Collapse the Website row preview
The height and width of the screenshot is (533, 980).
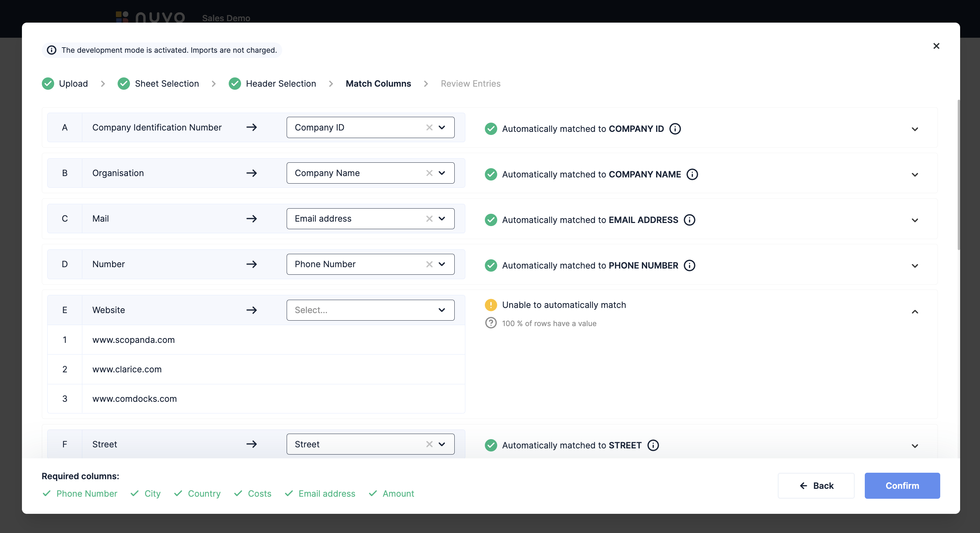(915, 312)
